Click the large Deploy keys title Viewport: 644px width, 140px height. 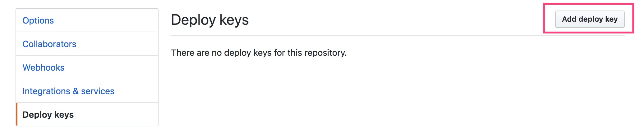coord(210,20)
